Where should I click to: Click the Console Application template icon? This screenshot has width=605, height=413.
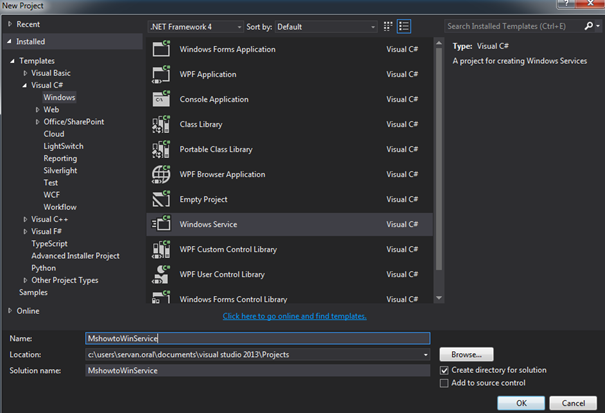point(161,99)
